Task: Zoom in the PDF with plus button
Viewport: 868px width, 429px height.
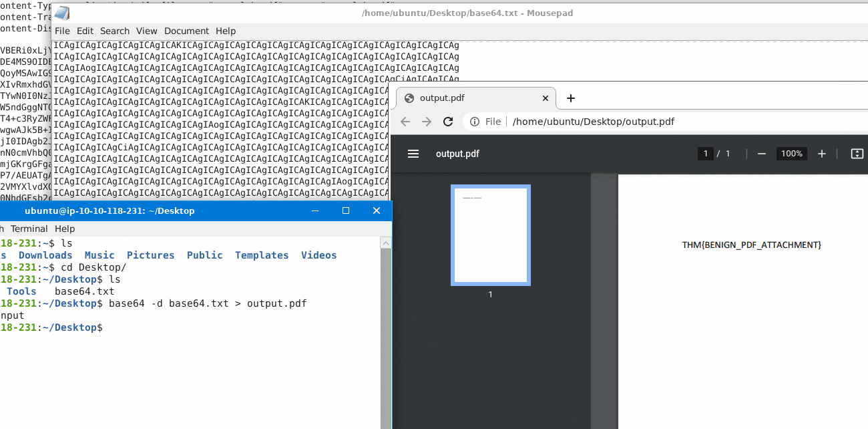Action: pos(822,154)
